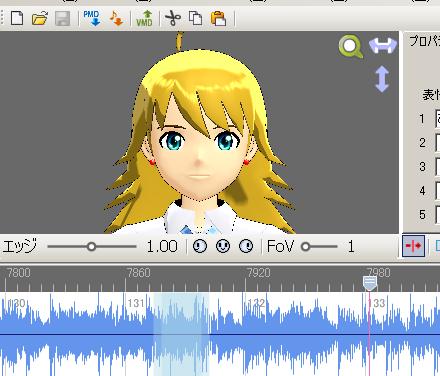Screen dimensions: 440x376
Task: Adjust the エッジ edge slider handle
Action: tap(91, 247)
